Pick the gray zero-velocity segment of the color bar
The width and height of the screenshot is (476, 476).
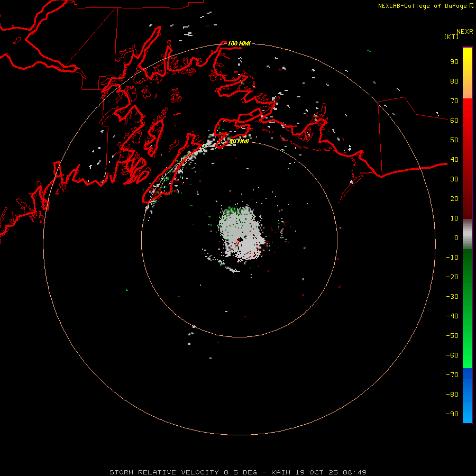tap(467, 234)
